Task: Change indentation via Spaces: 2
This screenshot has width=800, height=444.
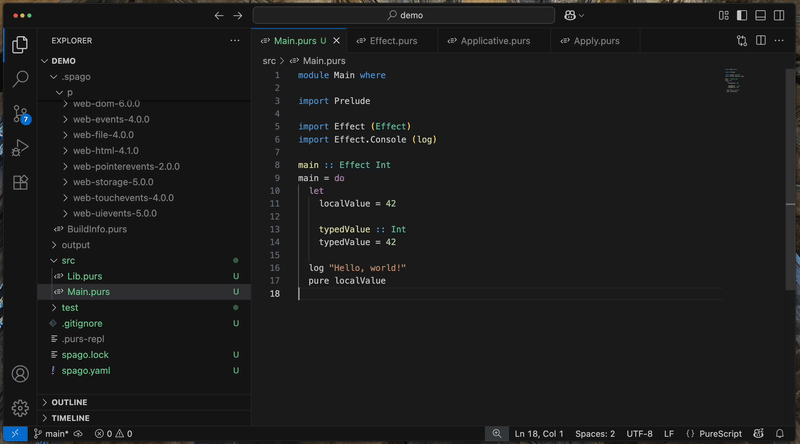Action: point(595,434)
